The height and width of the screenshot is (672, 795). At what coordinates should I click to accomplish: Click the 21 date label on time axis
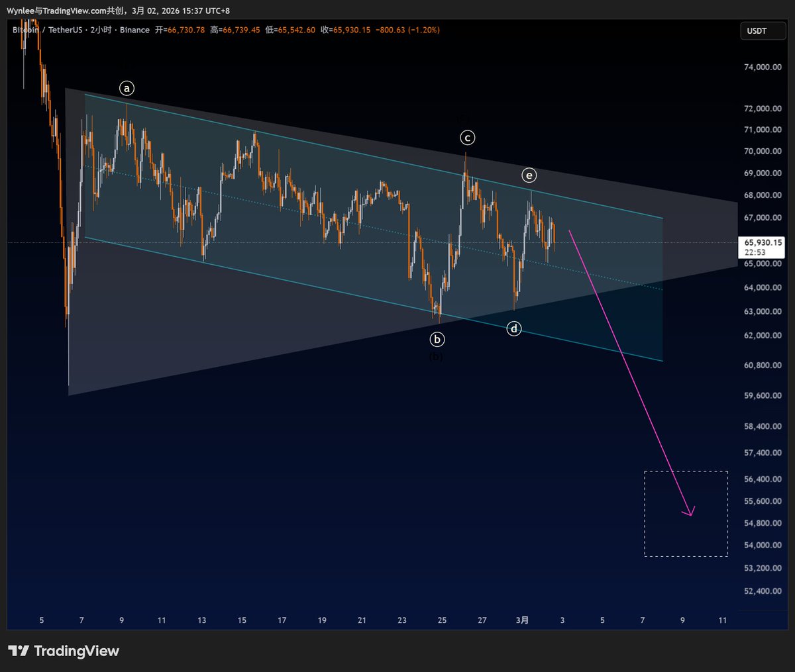(x=362, y=620)
